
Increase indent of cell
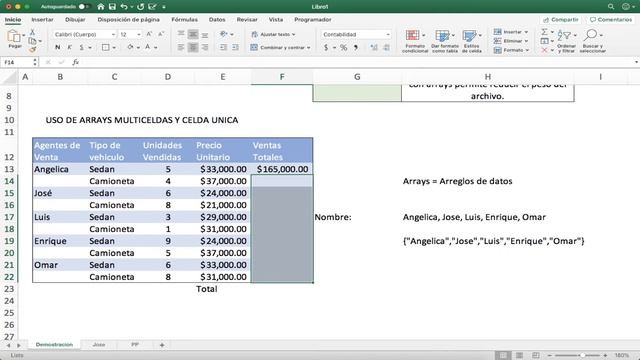click(x=236, y=47)
